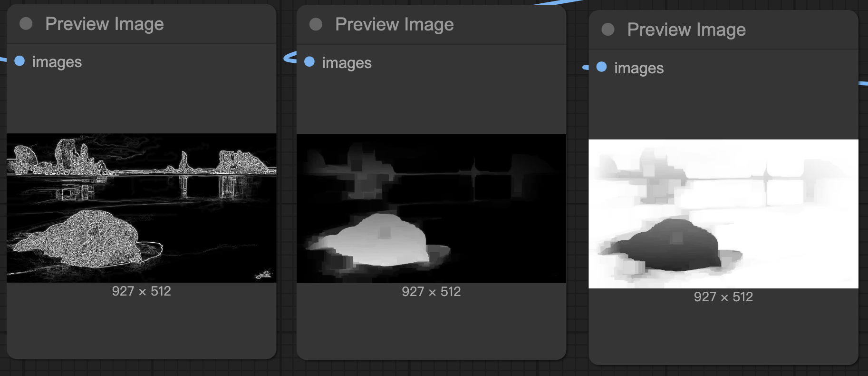Screen dimensions: 868x376
Task: Select the blue wire entering the middle node's input
Action: [x=289, y=58]
